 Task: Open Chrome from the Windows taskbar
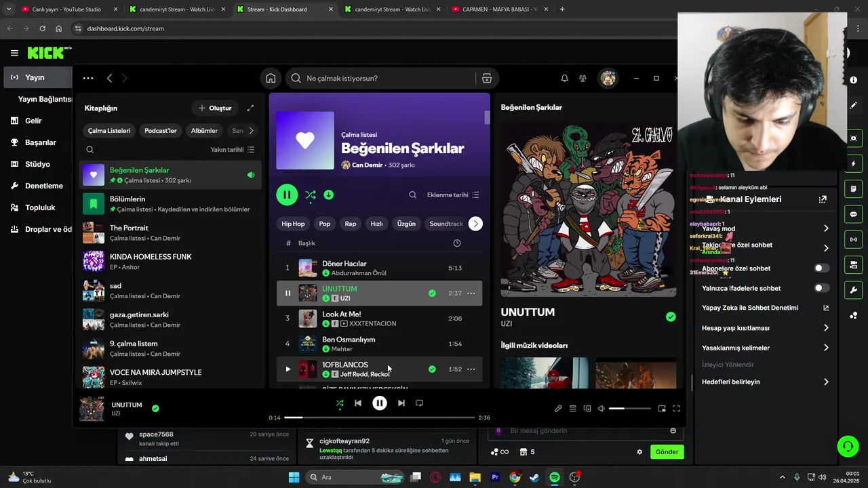click(515, 477)
